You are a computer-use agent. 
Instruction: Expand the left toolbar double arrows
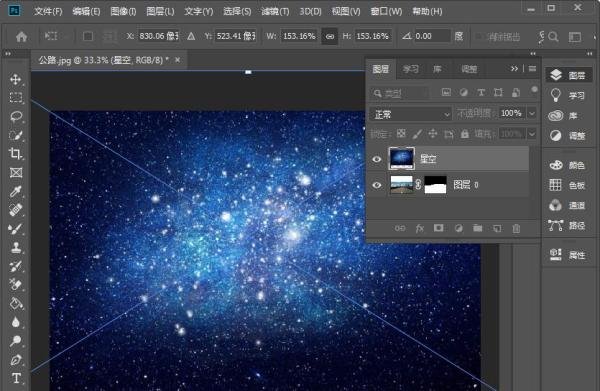pos(8,54)
